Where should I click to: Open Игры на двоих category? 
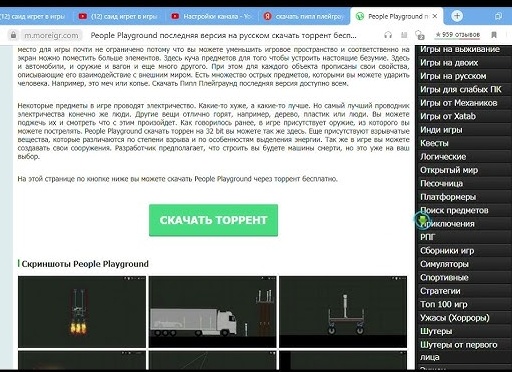click(465, 63)
